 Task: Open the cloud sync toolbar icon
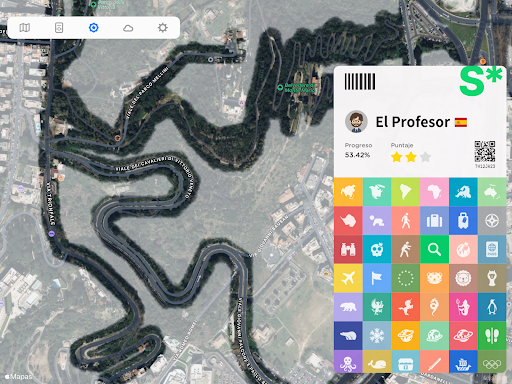(x=128, y=28)
